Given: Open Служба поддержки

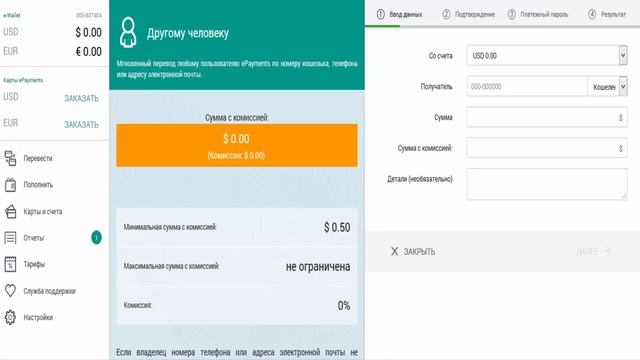Looking at the screenshot, I should pyautogui.click(x=49, y=291).
